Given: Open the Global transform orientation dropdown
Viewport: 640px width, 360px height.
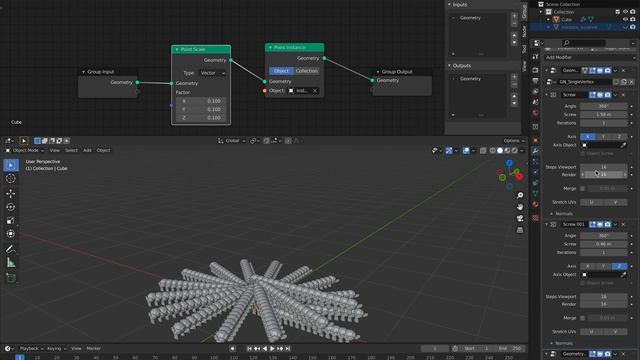Looking at the screenshot, I should tap(232, 141).
